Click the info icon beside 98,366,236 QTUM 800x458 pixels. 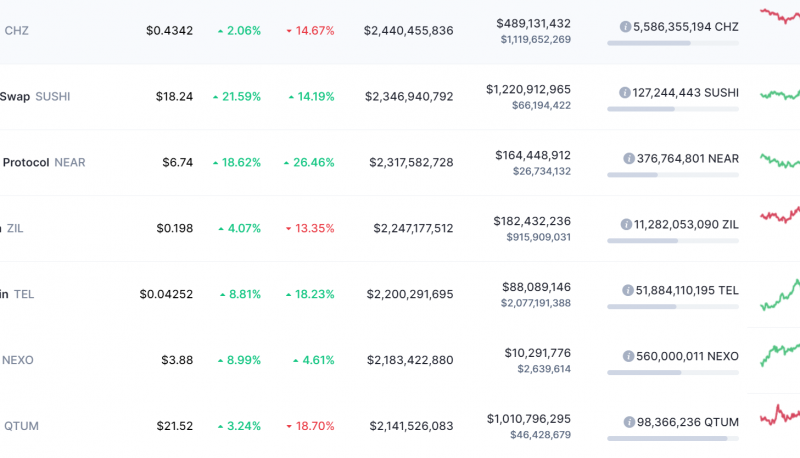click(x=629, y=422)
